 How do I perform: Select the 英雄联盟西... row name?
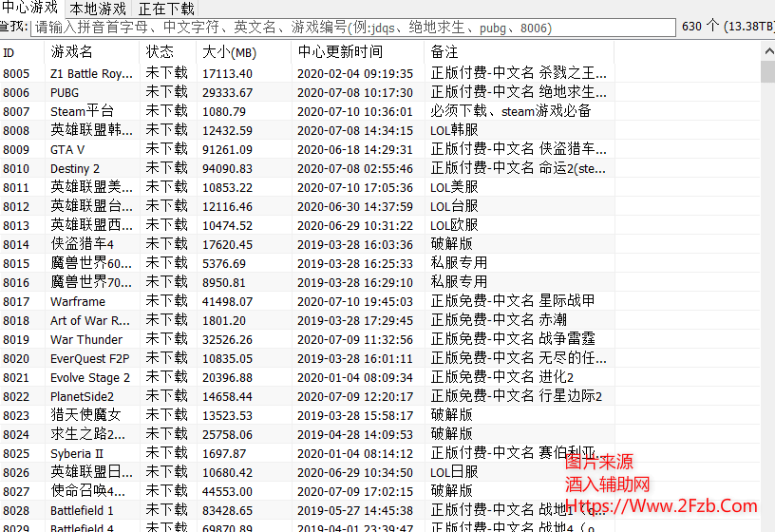(x=91, y=225)
